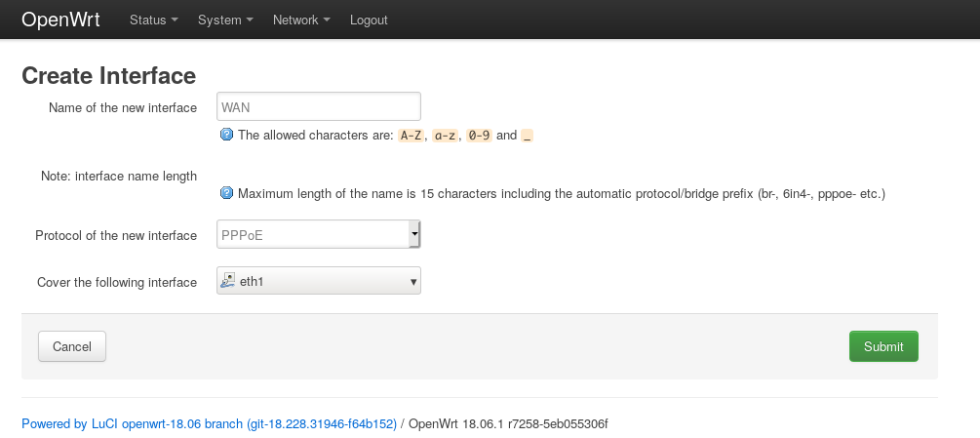Click the "Protocol of the new interface" label
This screenshot has height=438, width=980.
116,236
